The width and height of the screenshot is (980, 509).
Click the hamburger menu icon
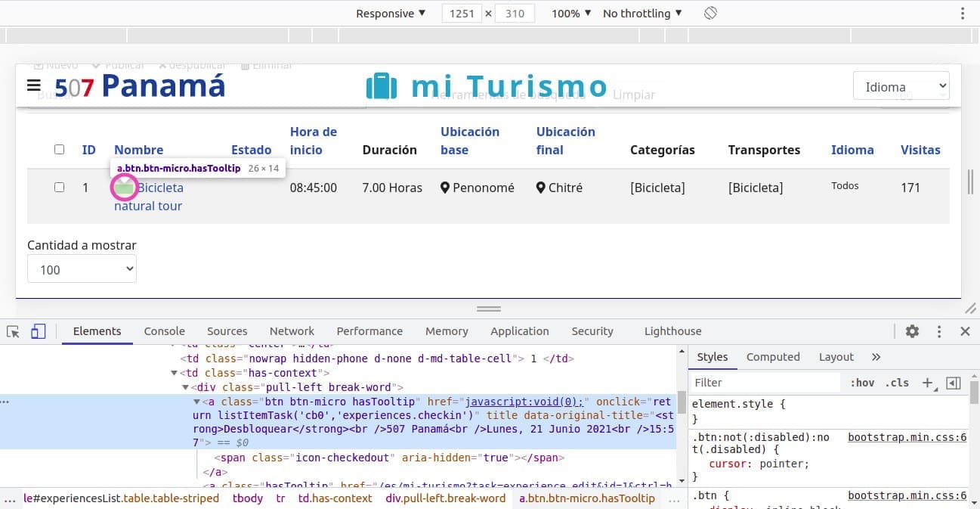pos(33,85)
